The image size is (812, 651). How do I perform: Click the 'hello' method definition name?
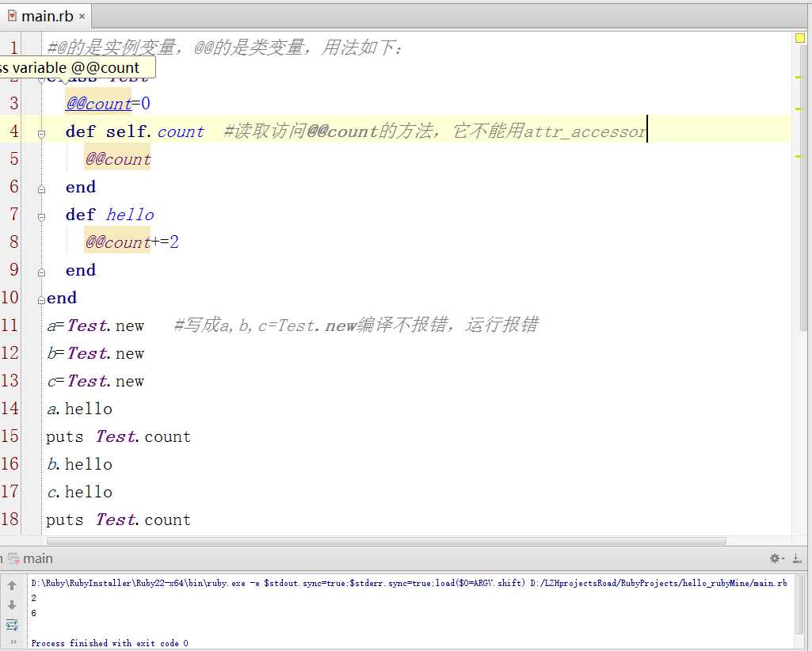pyautogui.click(x=130, y=215)
